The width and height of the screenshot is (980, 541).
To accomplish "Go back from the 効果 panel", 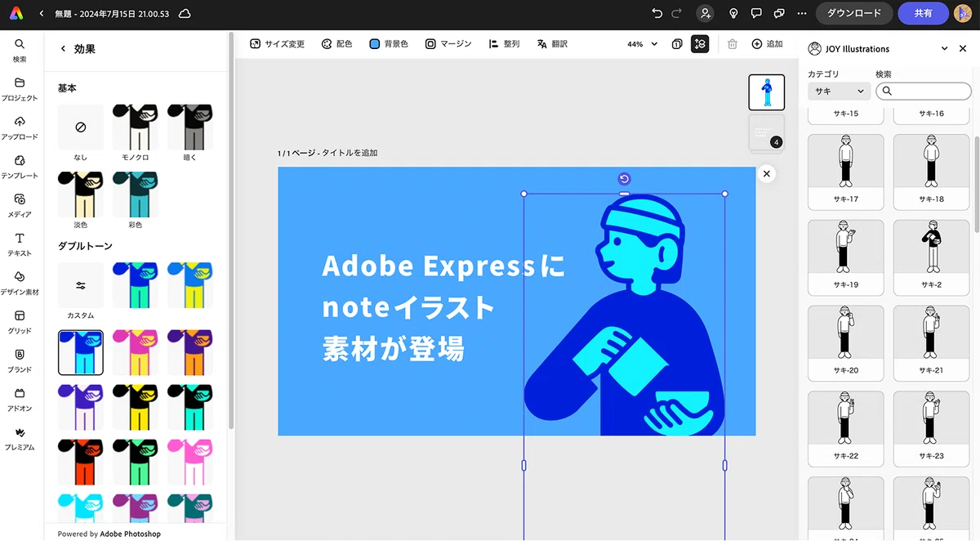I will pos(64,49).
